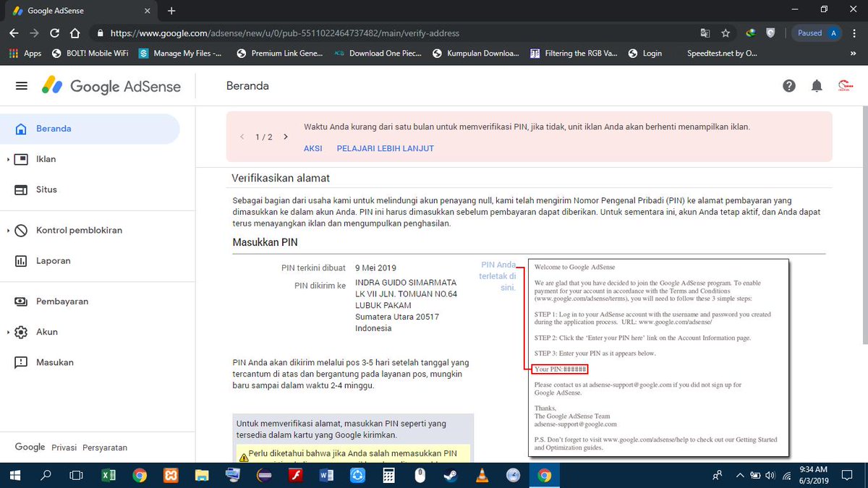868x488 pixels.
Task: Click the Paused profile button in Chrome
Action: point(817,33)
